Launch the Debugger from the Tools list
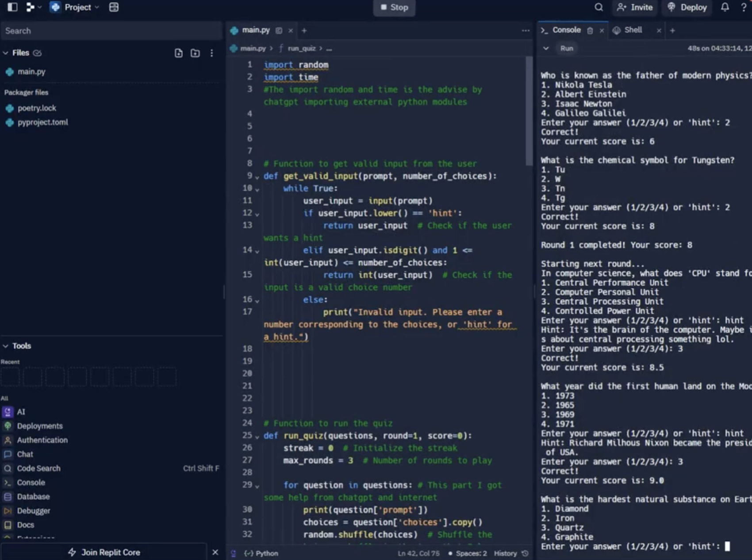 pyautogui.click(x=34, y=510)
